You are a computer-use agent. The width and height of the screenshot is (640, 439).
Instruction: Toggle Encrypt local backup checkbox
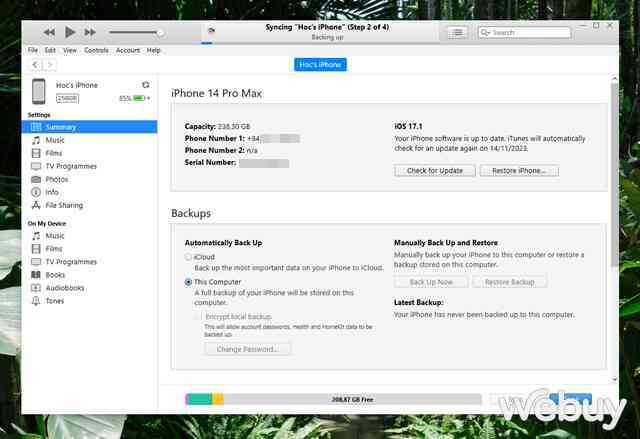198,317
